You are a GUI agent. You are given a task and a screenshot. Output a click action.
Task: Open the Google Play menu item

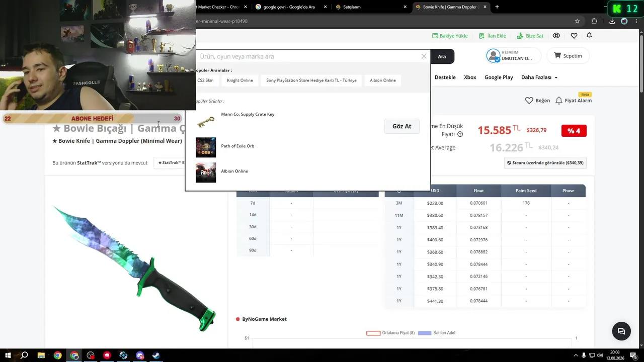[x=499, y=77]
